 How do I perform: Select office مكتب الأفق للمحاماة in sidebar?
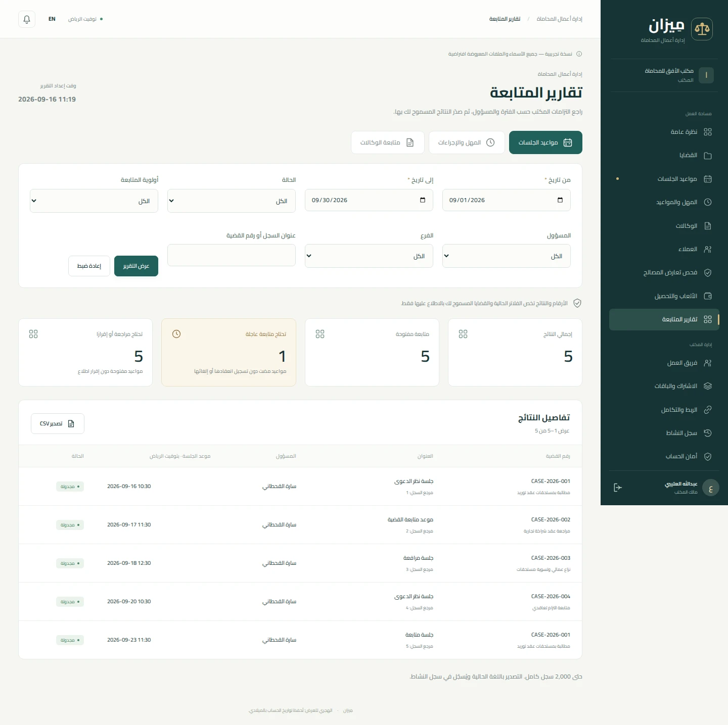[664, 76]
